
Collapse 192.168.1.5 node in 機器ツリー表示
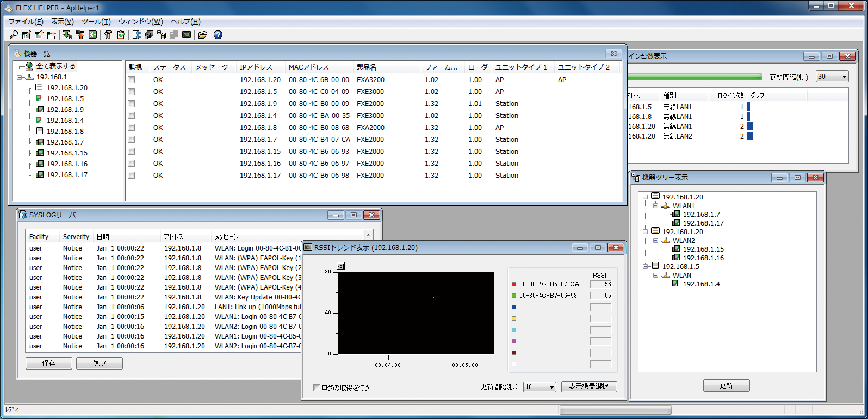[x=645, y=267]
